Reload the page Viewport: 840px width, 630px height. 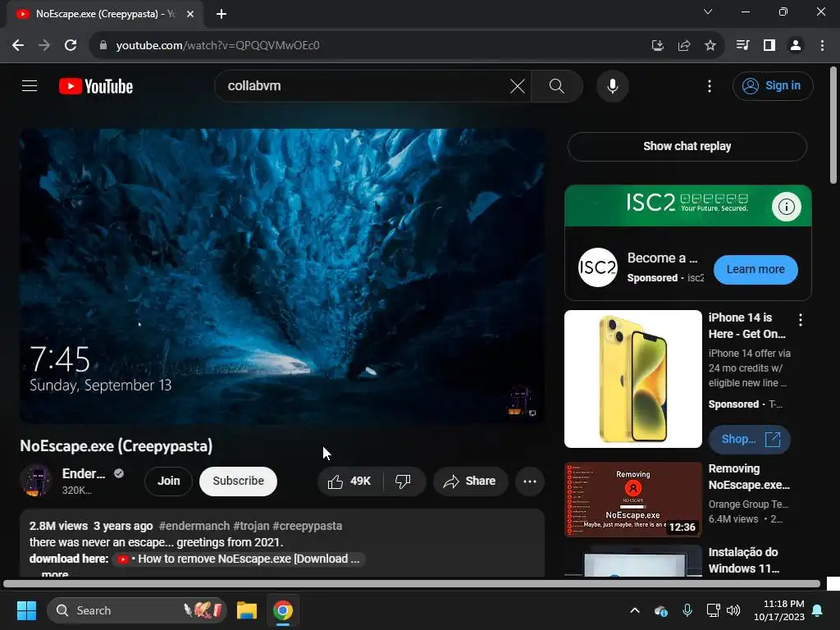pyautogui.click(x=71, y=45)
